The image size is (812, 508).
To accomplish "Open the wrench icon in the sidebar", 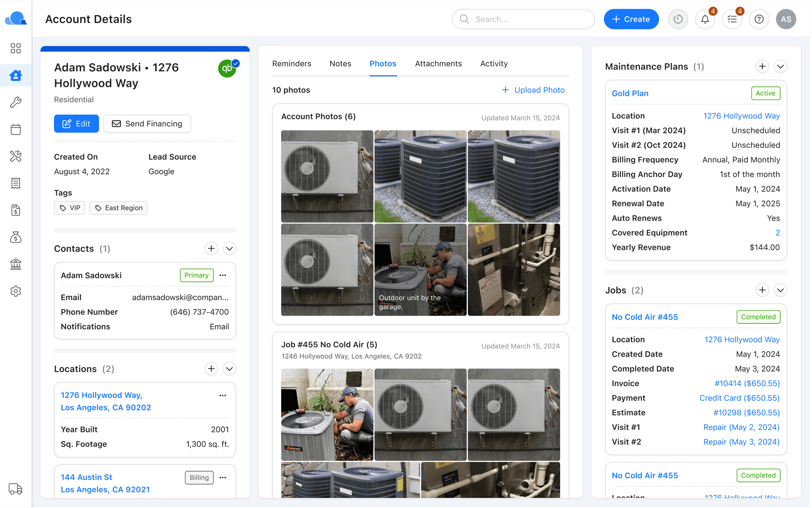I will [x=15, y=102].
